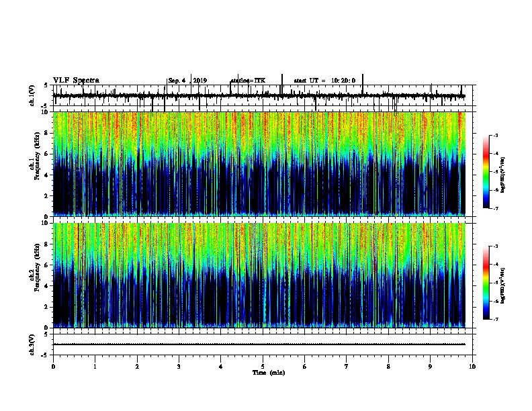
Task: Click the "ch.3(V)" axis label
Action: tap(32, 345)
